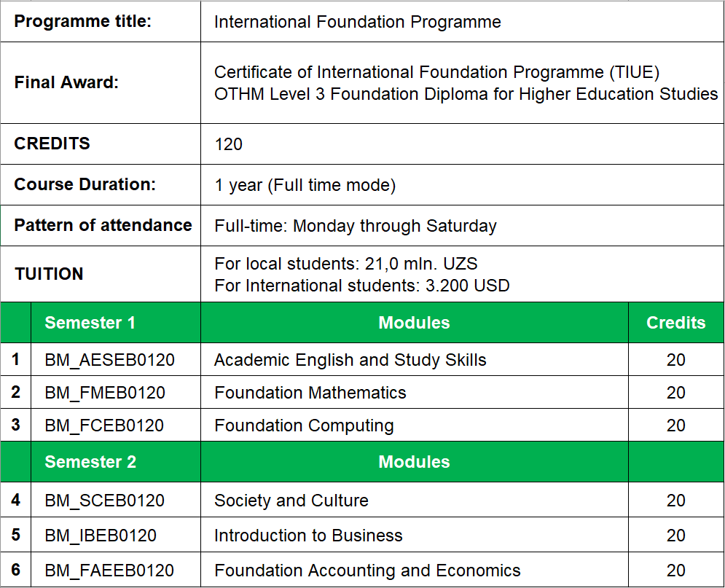The width and height of the screenshot is (725, 588).
Task: Click the Course Duration label
Action: 85,184
